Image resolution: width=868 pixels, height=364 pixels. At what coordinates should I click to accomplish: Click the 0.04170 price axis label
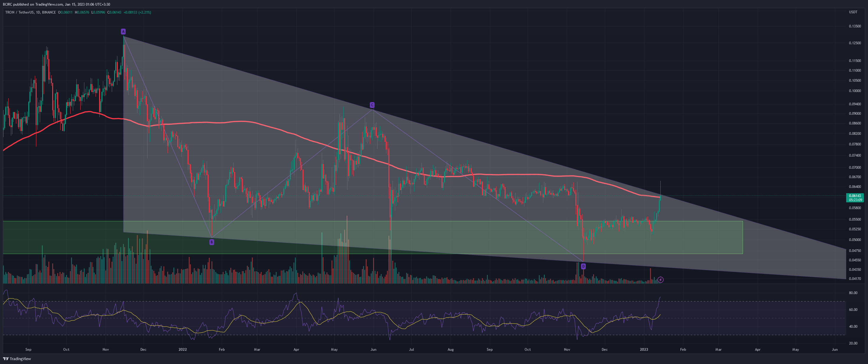pyautogui.click(x=854, y=279)
